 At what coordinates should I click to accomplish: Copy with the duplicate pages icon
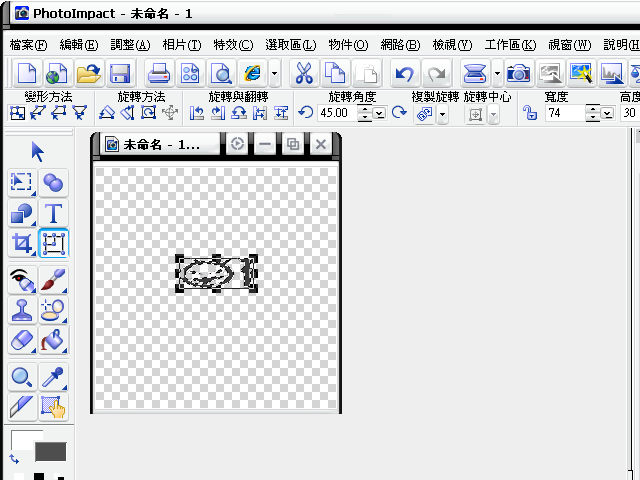(335, 74)
